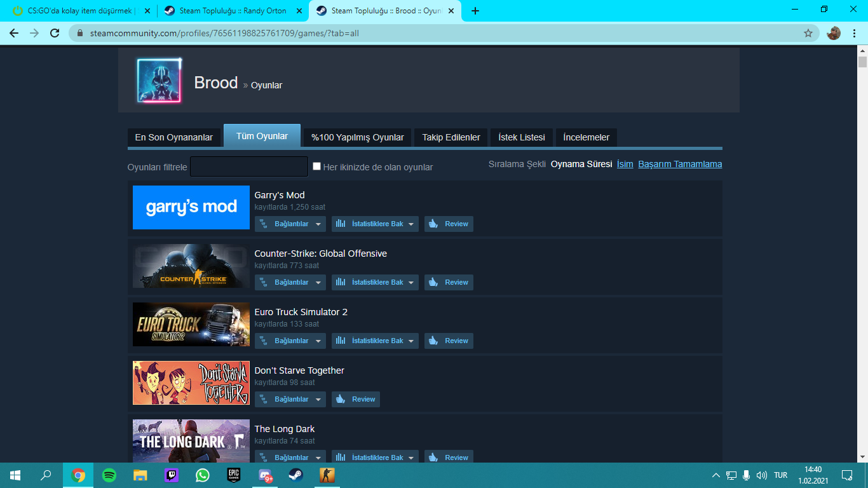Open the Windows notification center
868x488 pixels.
coord(847,475)
